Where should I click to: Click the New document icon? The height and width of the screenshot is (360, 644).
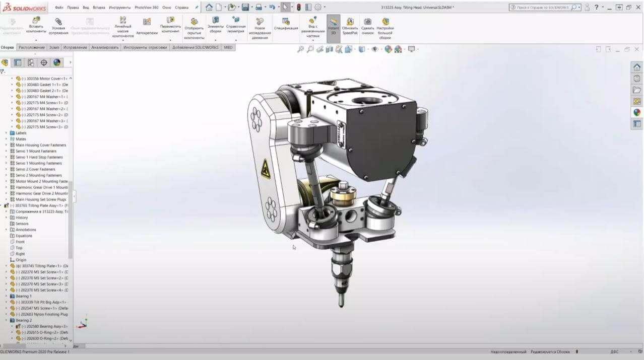coord(219,7)
